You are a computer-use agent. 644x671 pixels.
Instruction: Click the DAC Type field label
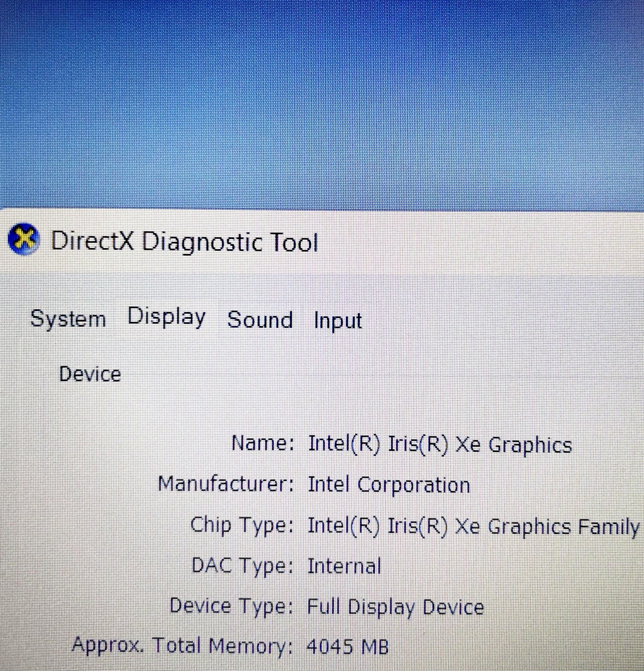click(x=242, y=566)
